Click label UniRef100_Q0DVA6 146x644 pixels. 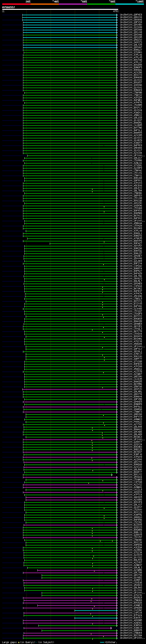131,85
